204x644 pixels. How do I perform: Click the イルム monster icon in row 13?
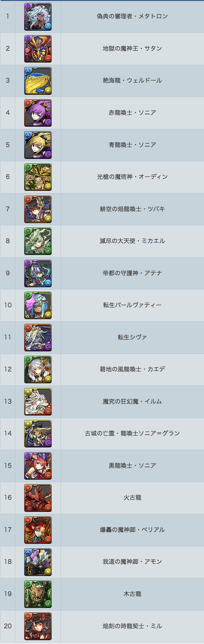[x=38, y=401]
